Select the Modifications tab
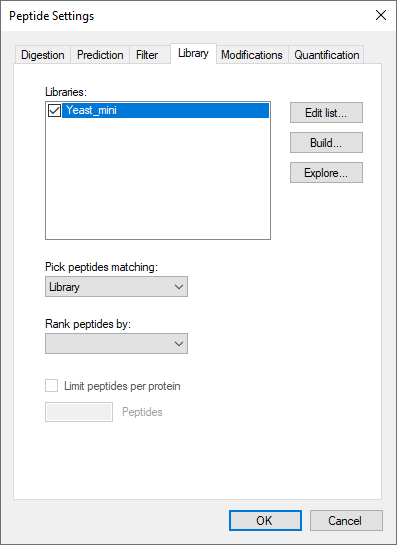This screenshot has height=545, width=397. point(252,55)
